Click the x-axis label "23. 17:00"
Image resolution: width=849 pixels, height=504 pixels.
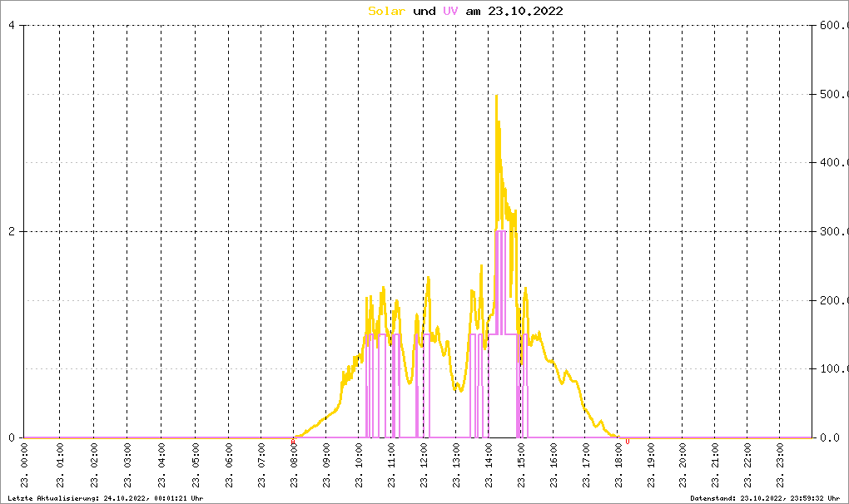585,466
